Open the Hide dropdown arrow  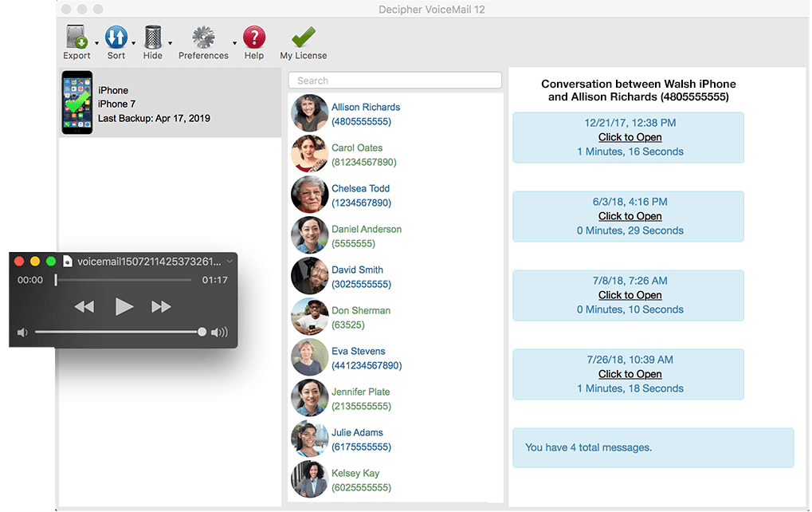pos(168,42)
